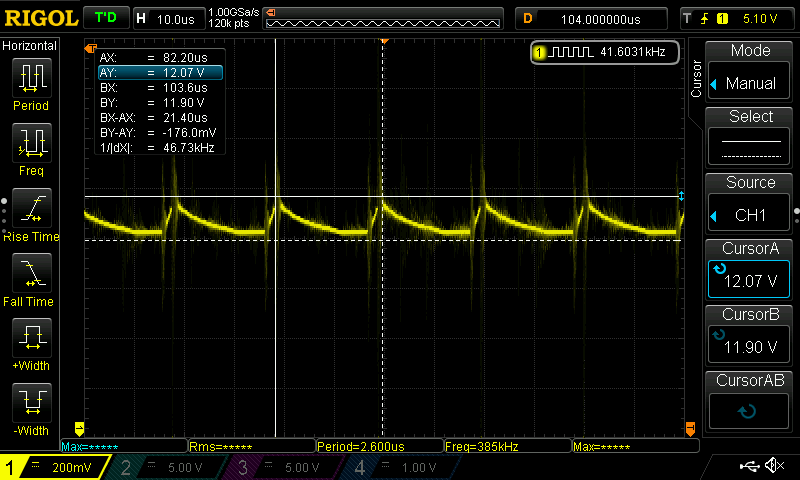Select the Fall Time measurement icon
This screenshot has height=480, width=800.
tap(32, 272)
